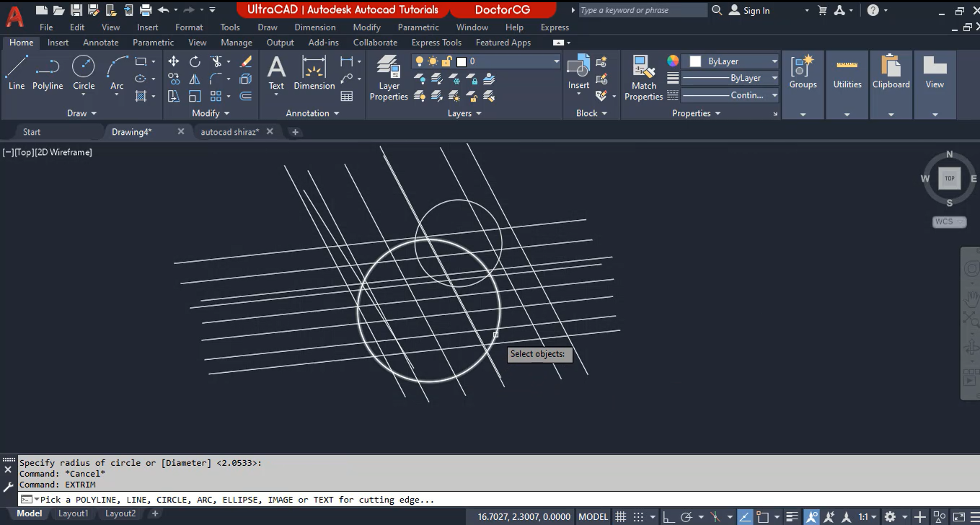Viewport: 980px width, 525px height.
Task: Select the Stretch tool
Action: pyautogui.click(x=174, y=96)
